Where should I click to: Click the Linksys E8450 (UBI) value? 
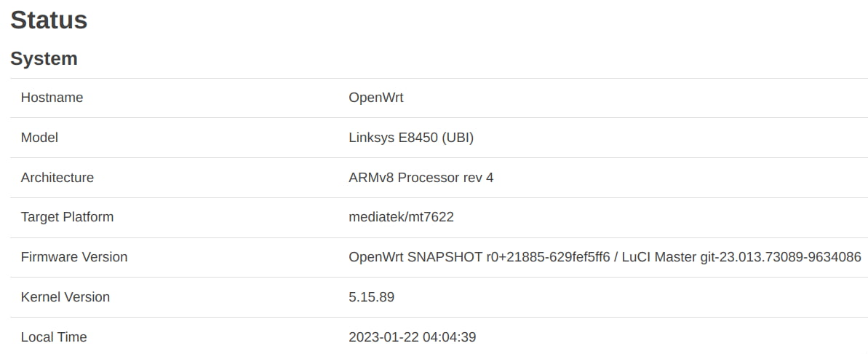pyautogui.click(x=411, y=138)
